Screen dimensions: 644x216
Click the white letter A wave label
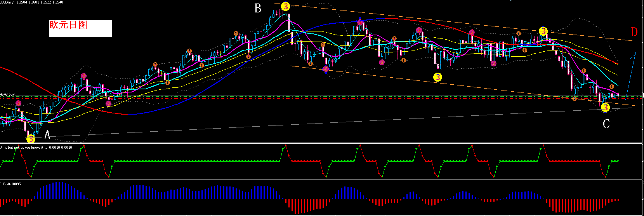(47, 135)
